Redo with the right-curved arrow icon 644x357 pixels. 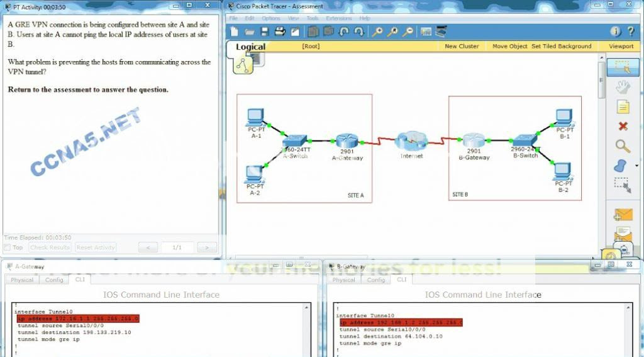358,31
